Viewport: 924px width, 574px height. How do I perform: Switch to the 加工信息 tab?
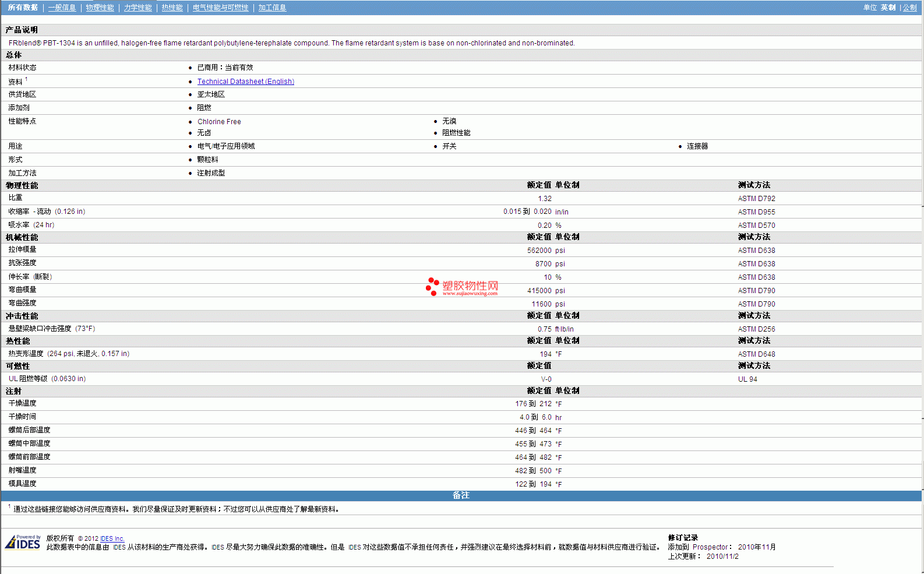272,8
